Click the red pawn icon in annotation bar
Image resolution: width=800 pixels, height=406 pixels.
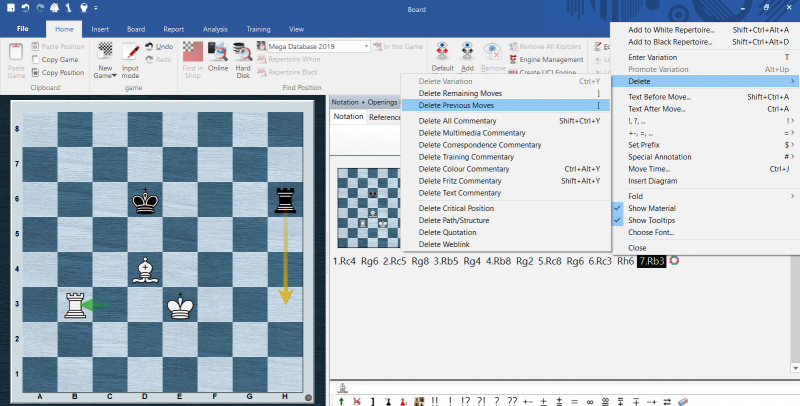point(403,401)
